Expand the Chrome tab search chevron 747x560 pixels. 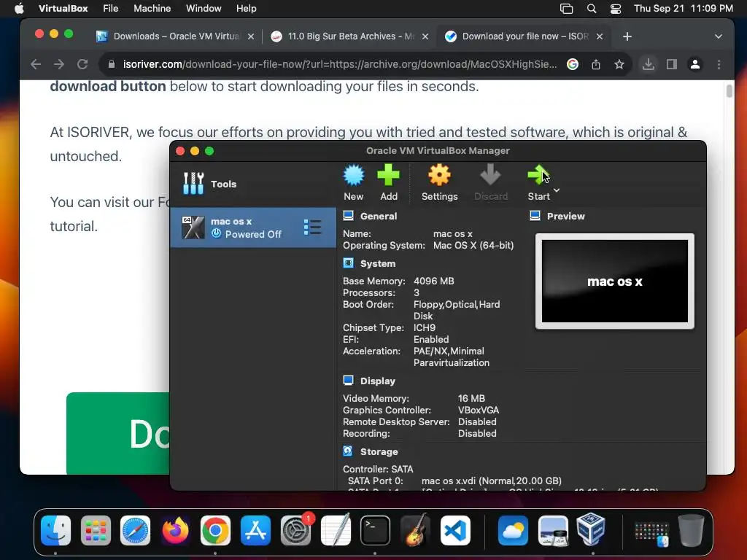(x=719, y=36)
